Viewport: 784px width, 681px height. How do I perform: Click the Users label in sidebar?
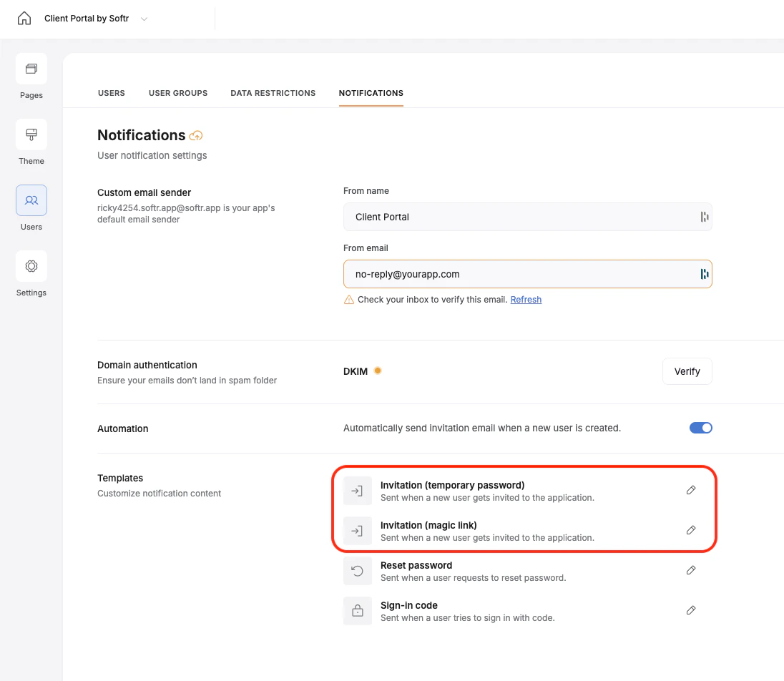[x=31, y=227]
